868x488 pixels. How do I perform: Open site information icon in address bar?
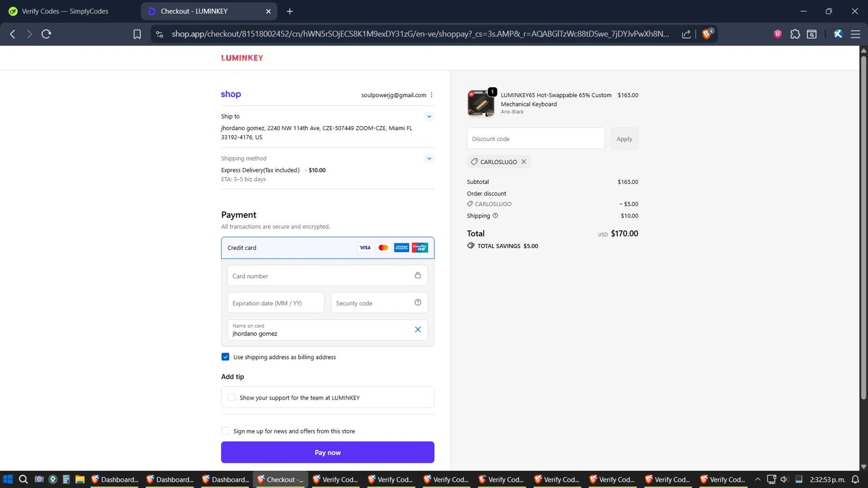tap(160, 34)
